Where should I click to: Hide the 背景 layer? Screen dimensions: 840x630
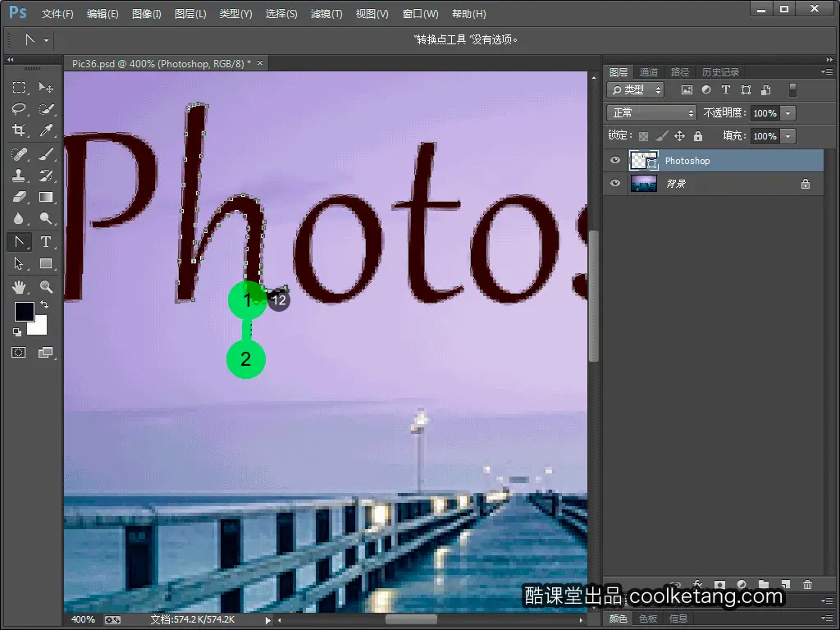pos(615,183)
